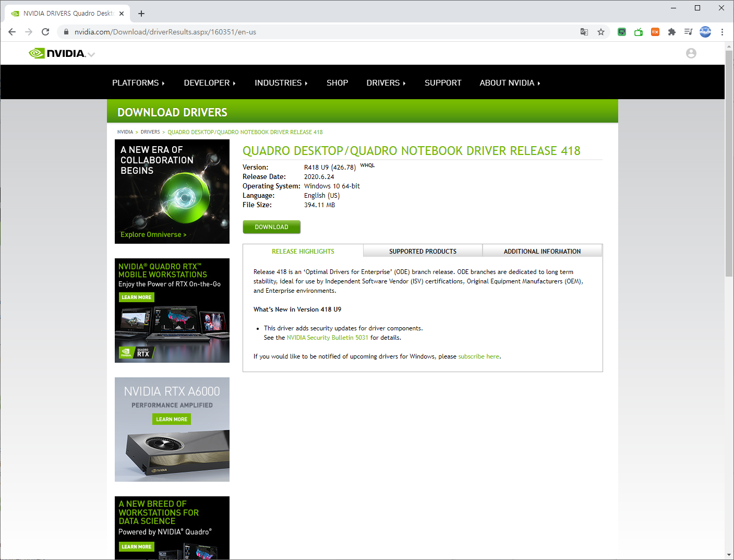Expand the DRIVERS menu
734x560 pixels.
(386, 83)
